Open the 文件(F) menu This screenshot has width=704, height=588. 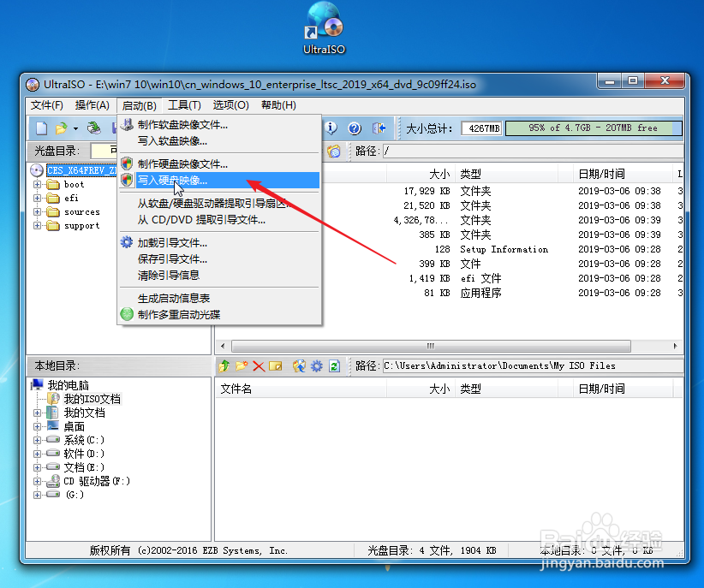(x=47, y=105)
